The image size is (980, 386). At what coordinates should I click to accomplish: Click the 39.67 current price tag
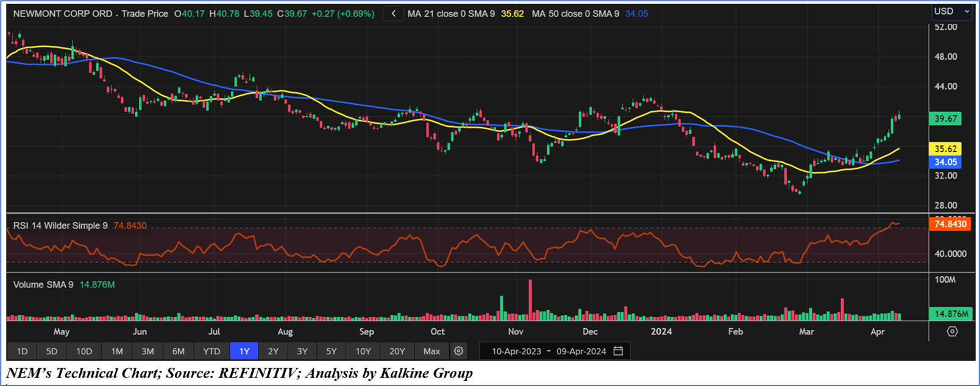(x=945, y=119)
